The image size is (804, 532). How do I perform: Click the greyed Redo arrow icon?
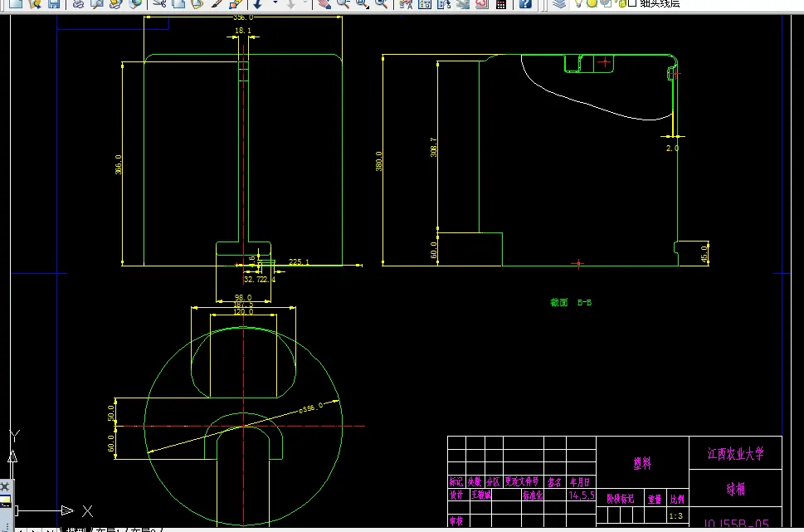290,3
